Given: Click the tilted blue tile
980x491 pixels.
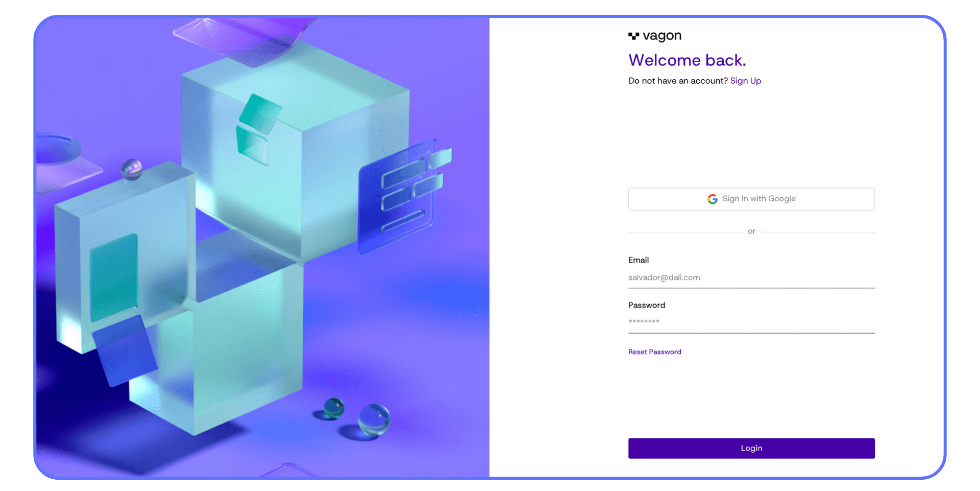Looking at the screenshot, I should [x=125, y=350].
